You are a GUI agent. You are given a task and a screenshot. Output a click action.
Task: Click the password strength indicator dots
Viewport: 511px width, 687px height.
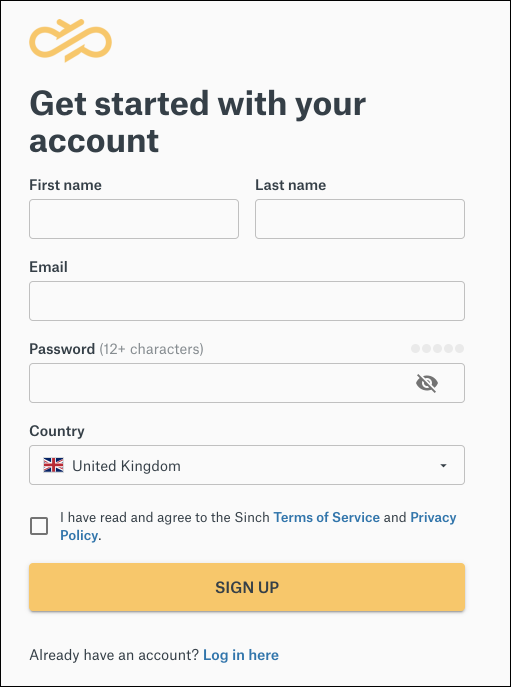(x=437, y=349)
